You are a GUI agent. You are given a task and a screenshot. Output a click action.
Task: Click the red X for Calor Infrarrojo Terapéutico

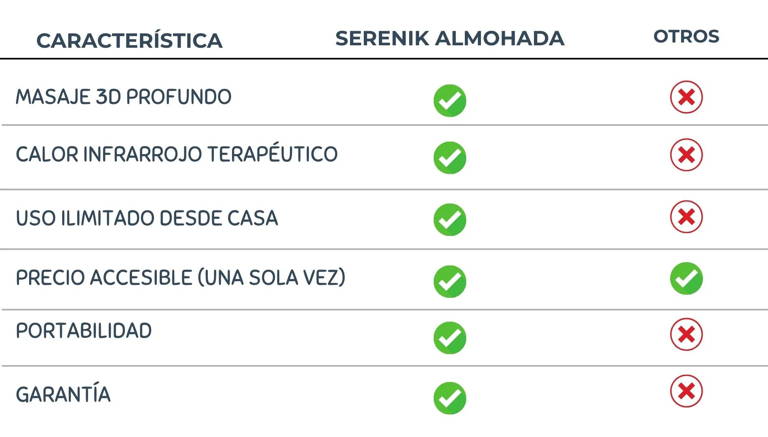[x=686, y=155]
